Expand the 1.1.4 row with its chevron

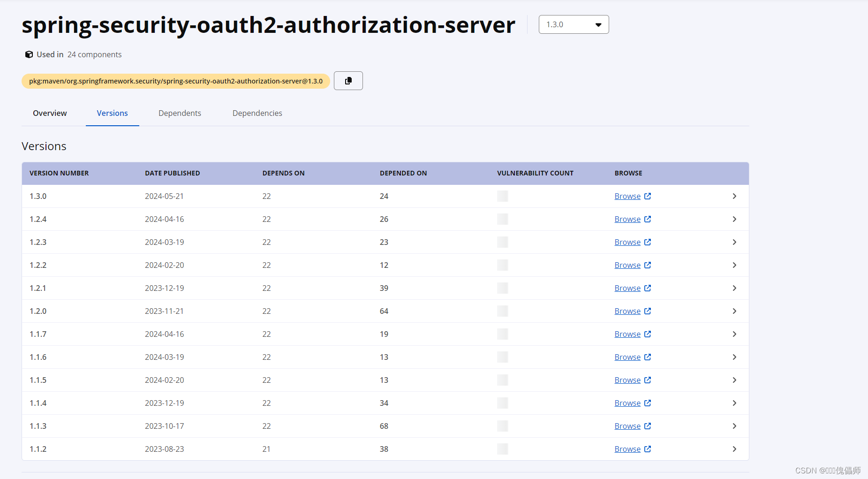pyautogui.click(x=734, y=403)
